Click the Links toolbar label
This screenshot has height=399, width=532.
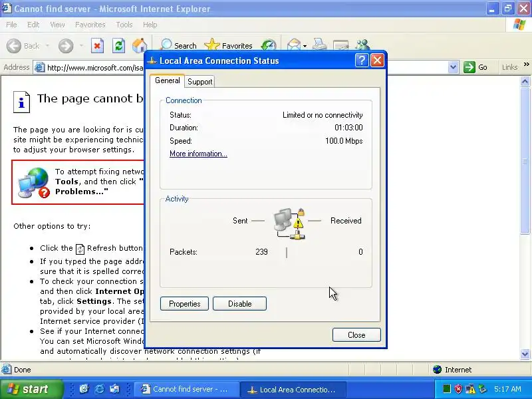(509, 67)
